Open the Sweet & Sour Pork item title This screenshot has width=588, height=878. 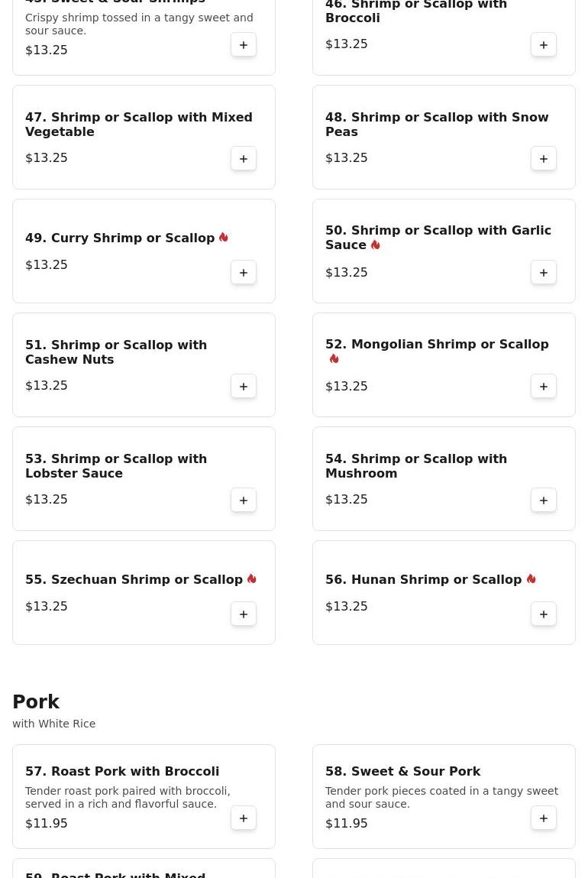[x=402, y=772]
